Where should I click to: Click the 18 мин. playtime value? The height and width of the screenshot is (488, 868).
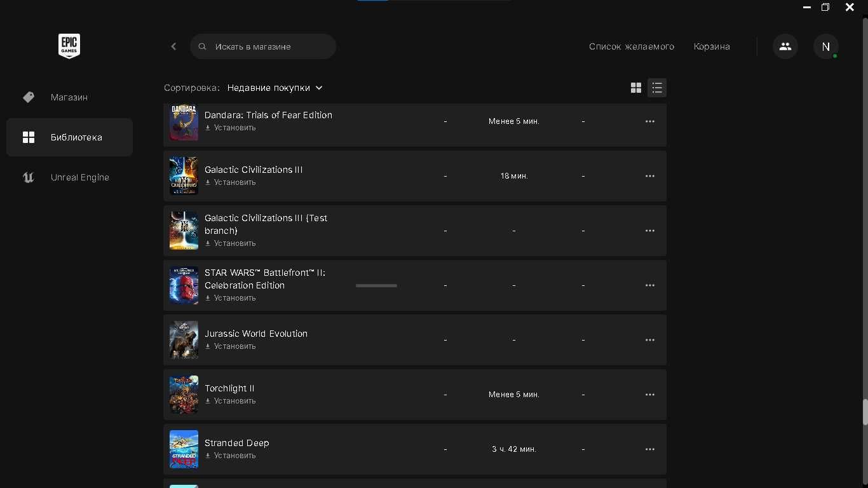coord(514,176)
